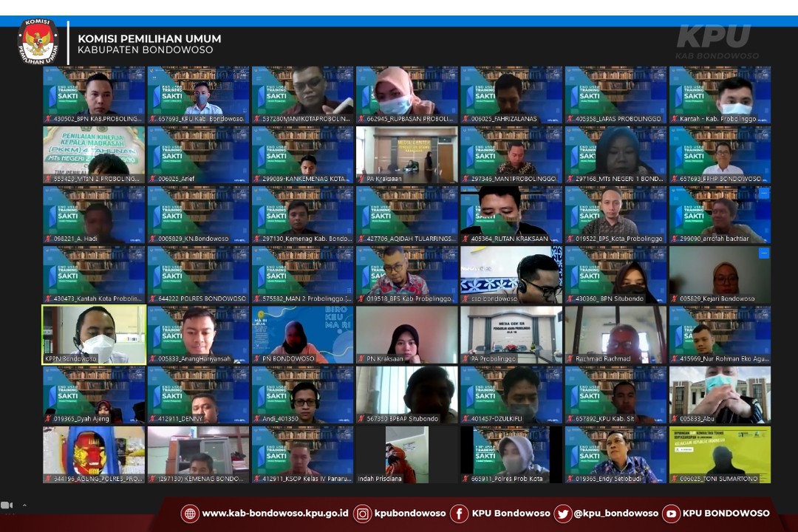Click Indah Prisdiana participant tile

coord(407,454)
